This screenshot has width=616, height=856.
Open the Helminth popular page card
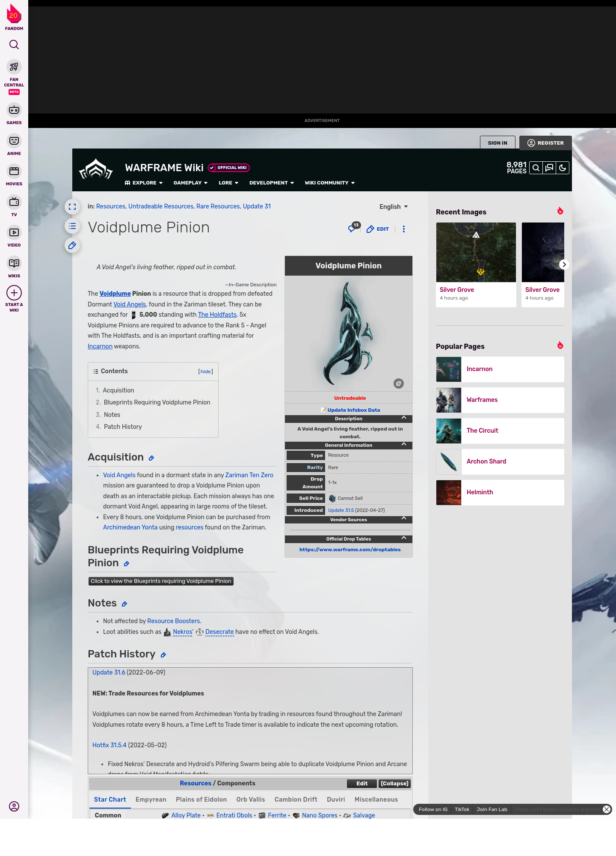[500, 492]
